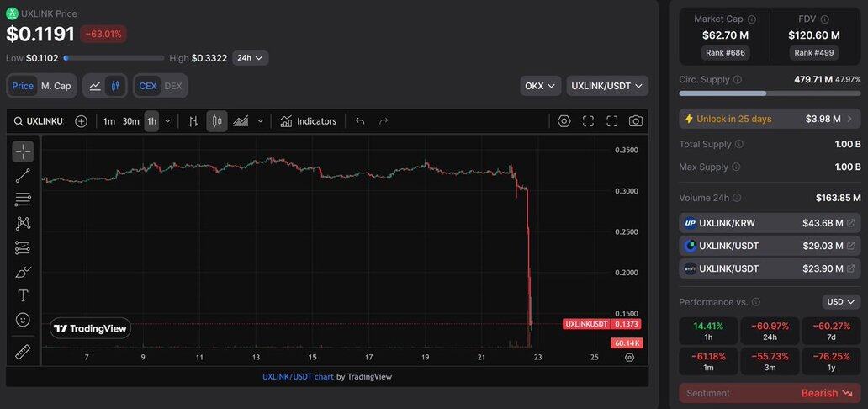
Task: Click the 0.1373 current price label
Action: pyautogui.click(x=627, y=324)
